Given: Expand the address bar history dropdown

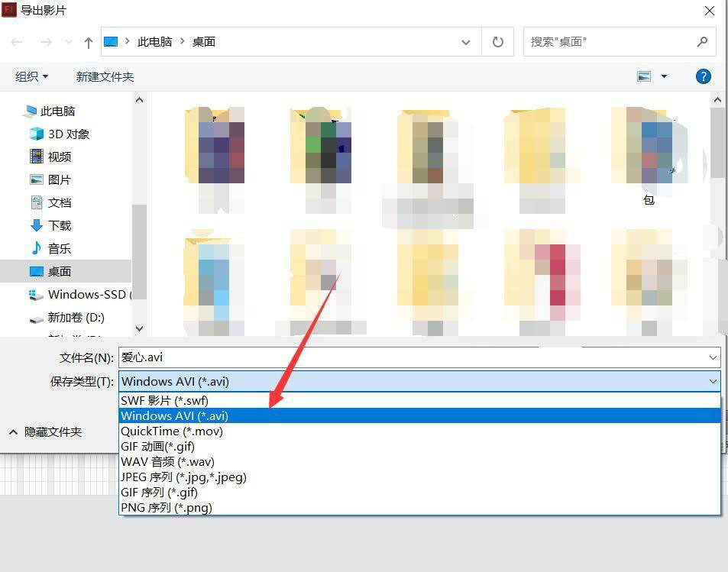Looking at the screenshot, I should [x=466, y=42].
